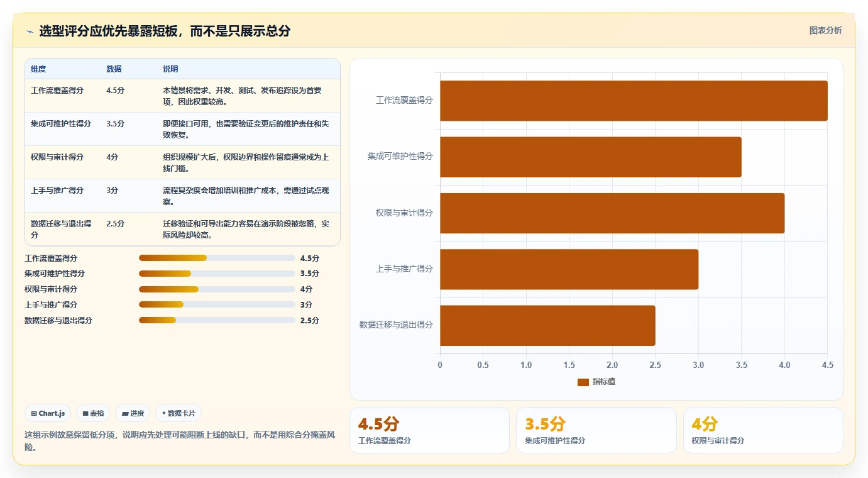The width and height of the screenshot is (868, 478).
Task: Click the footer note starting with 这组示例故意保留
Action: [181, 441]
